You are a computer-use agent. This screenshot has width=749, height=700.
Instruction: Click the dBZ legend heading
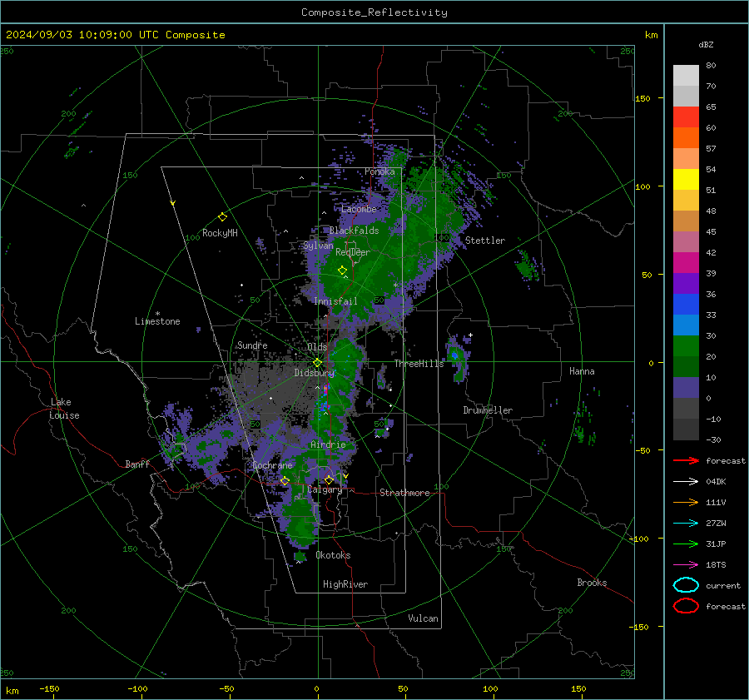coord(706,44)
